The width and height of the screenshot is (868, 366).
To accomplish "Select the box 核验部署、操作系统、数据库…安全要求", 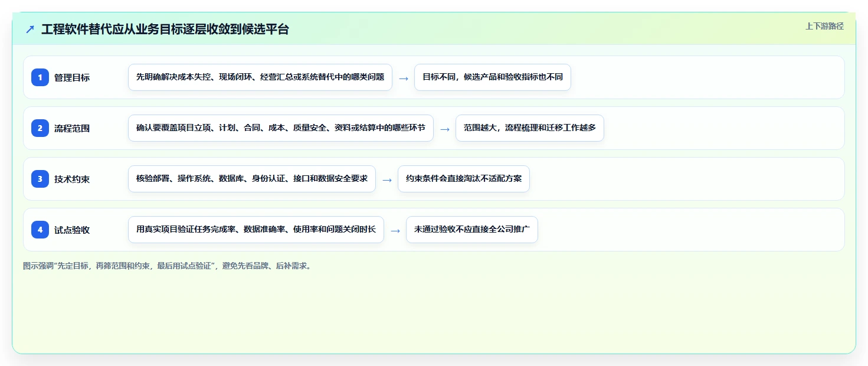I will point(252,179).
